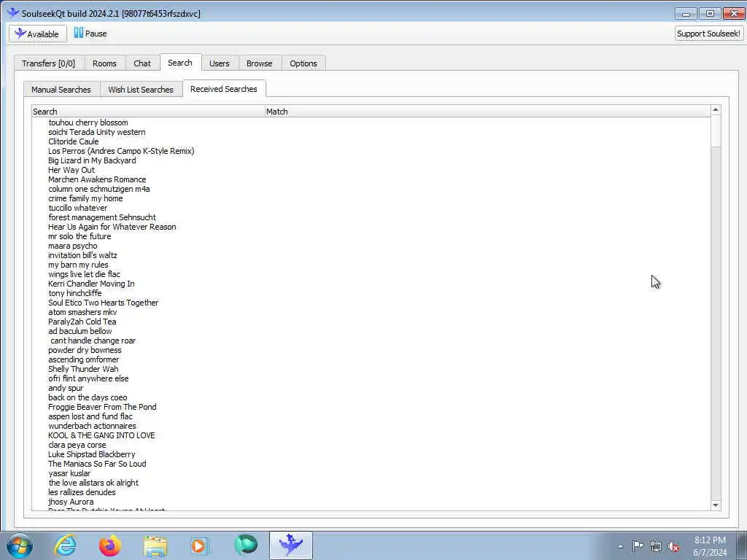Open the Browse tab
Viewport: 747px width, 560px height.
point(259,63)
